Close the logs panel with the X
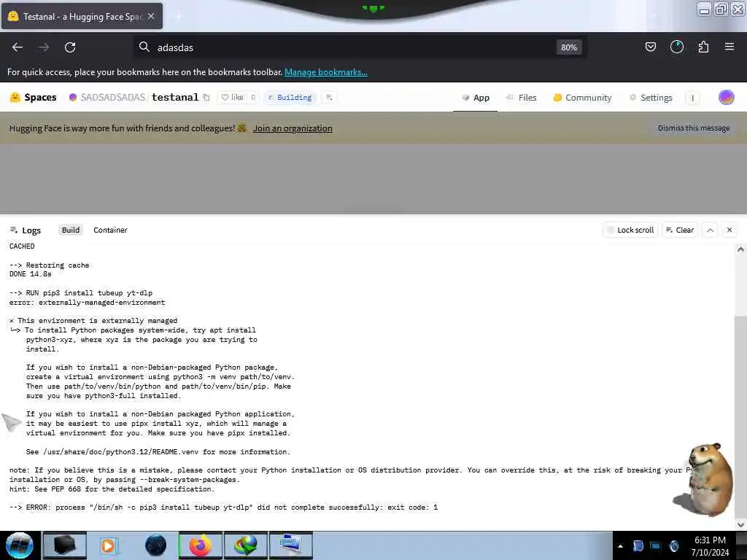Viewport: 747px width, 560px height. click(729, 230)
